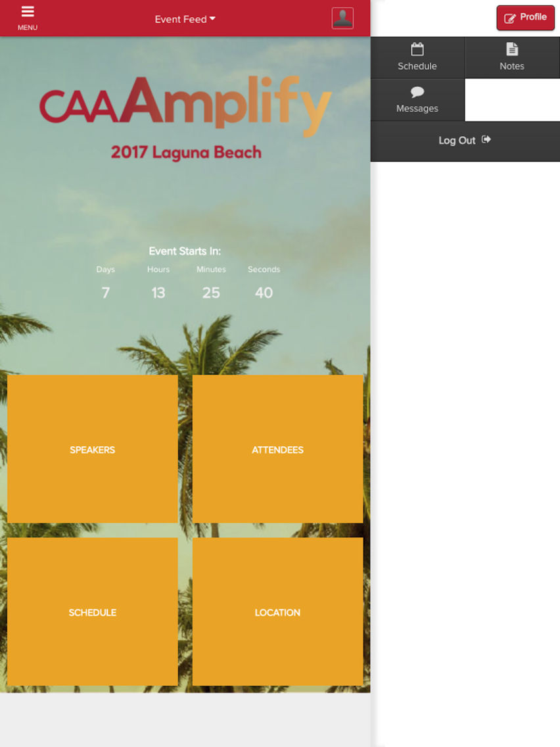Viewport: 560px width, 747px height.
Task: Open the LOCATION tile
Action: point(277,612)
